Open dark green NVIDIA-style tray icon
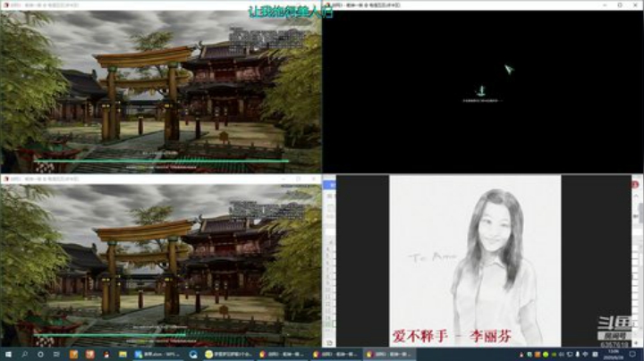Image resolution: width=644 pixels, height=361 pixels. point(554,355)
